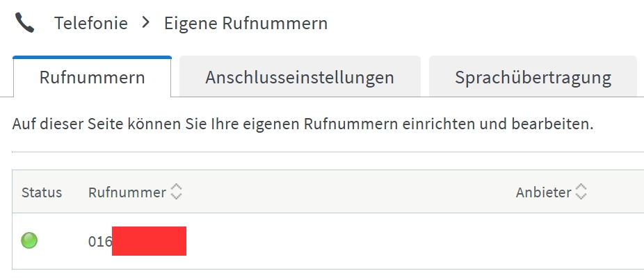Sort by Rufnummer using sort arrows

(x=177, y=192)
